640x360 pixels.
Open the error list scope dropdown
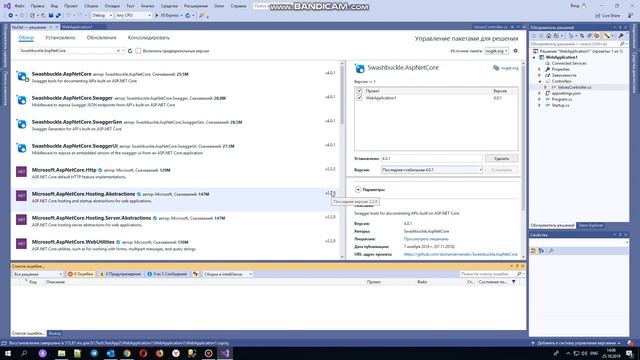[x=38, y=274]
